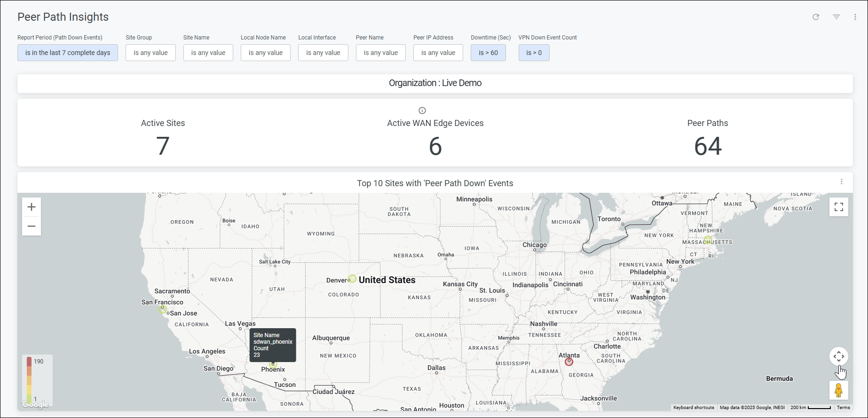Open the map tile three-dot menu
The height and width of the screenshot is (418, 868).
pos(842,182)
